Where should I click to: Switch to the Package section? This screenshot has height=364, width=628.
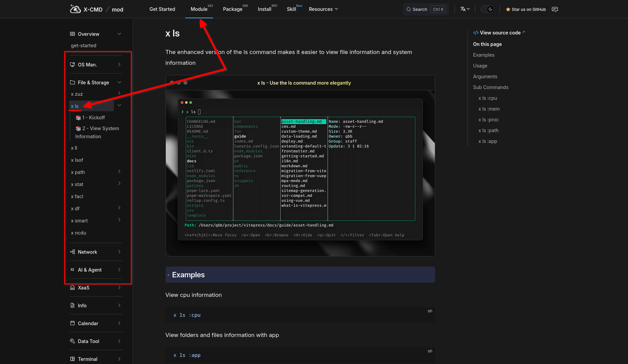point(233,9)
